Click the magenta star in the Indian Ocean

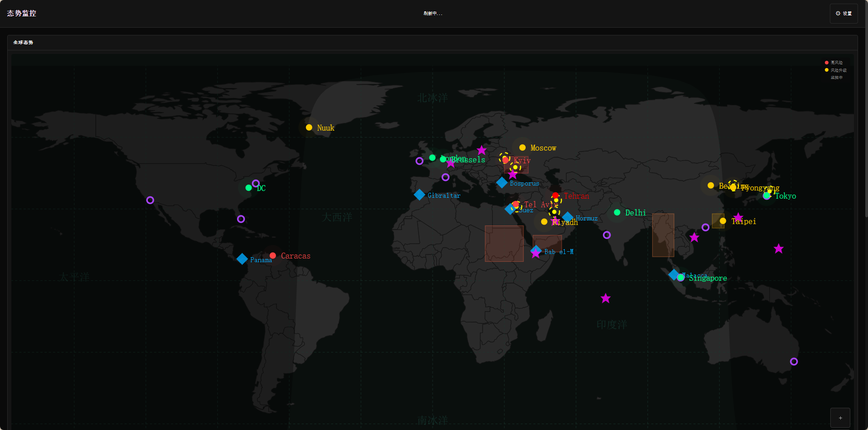(x=606, y=298)
